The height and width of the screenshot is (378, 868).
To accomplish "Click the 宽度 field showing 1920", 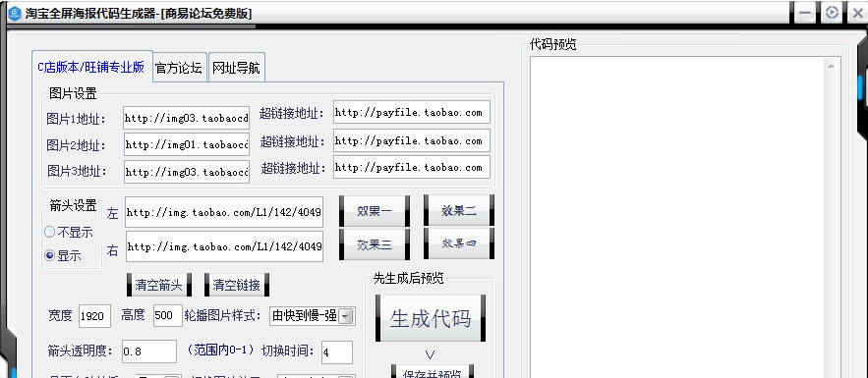I will (94, 315).
